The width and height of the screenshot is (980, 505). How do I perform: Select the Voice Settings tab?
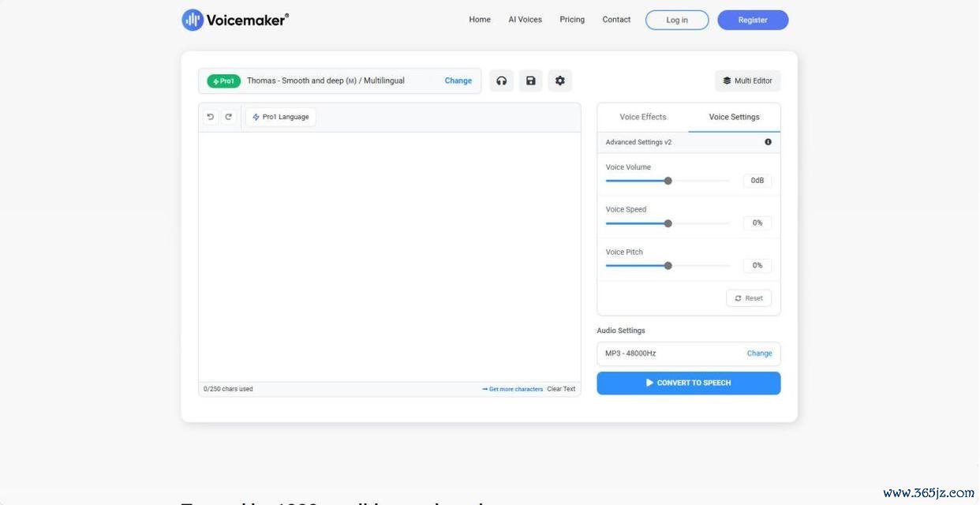click(x=734, y=117)
